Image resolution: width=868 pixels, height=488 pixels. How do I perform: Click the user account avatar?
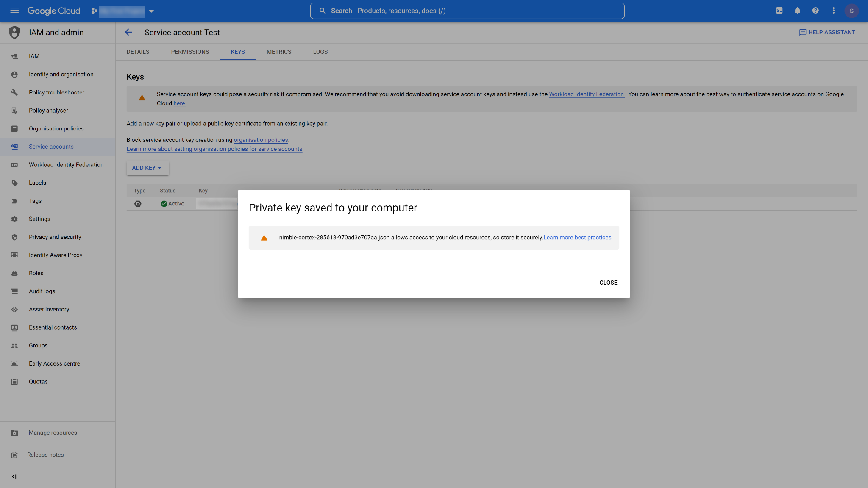[851, 11]
